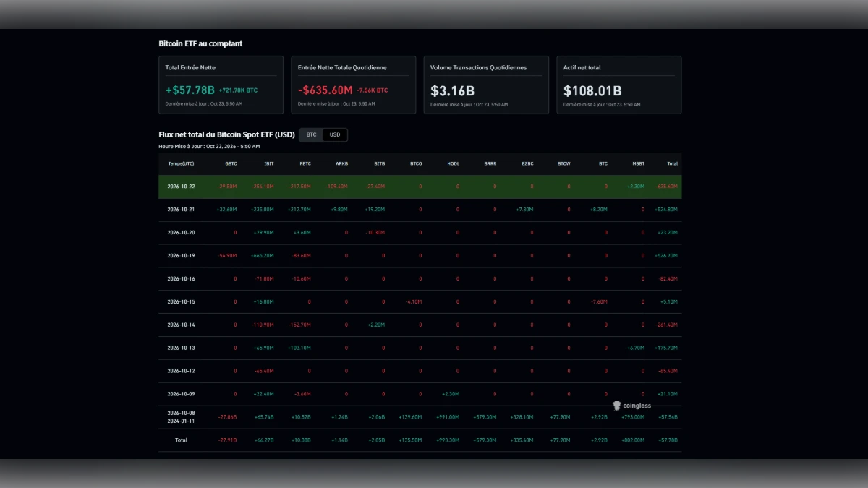Select the highlighted 2026-10-22 date row
The image size is (868, 488).
420,187
